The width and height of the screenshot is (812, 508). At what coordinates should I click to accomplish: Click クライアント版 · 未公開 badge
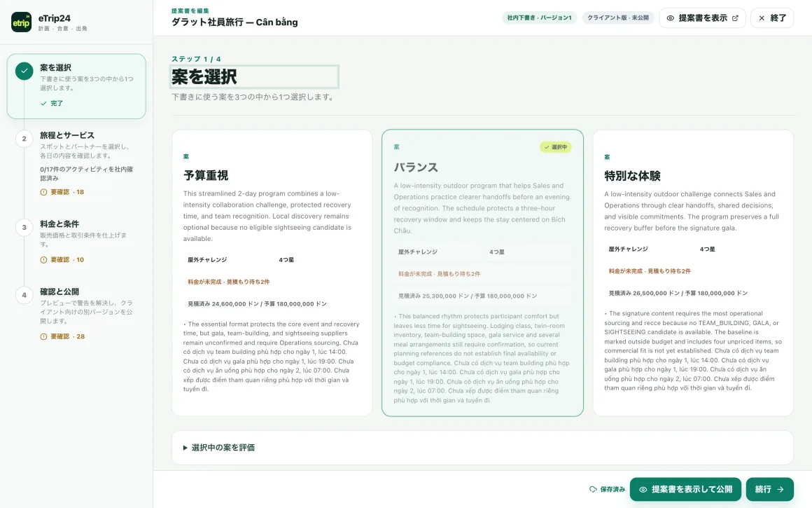[x=618, y=18]
